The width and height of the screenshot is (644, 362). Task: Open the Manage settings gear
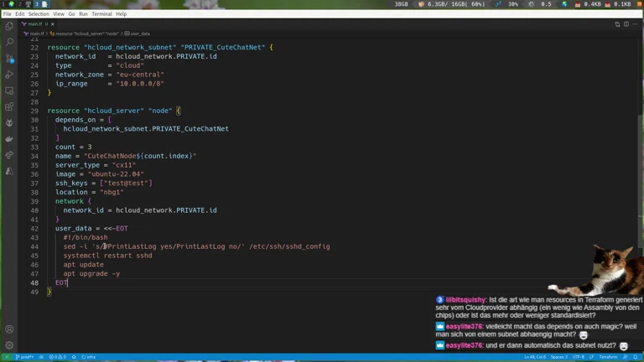click(9, 345)
